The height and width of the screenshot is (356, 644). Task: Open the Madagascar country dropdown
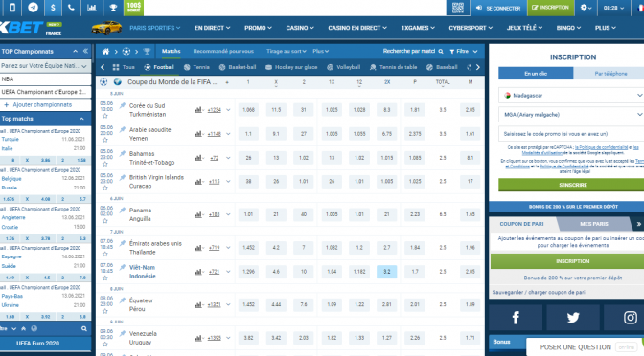click(x=571, y=95)
